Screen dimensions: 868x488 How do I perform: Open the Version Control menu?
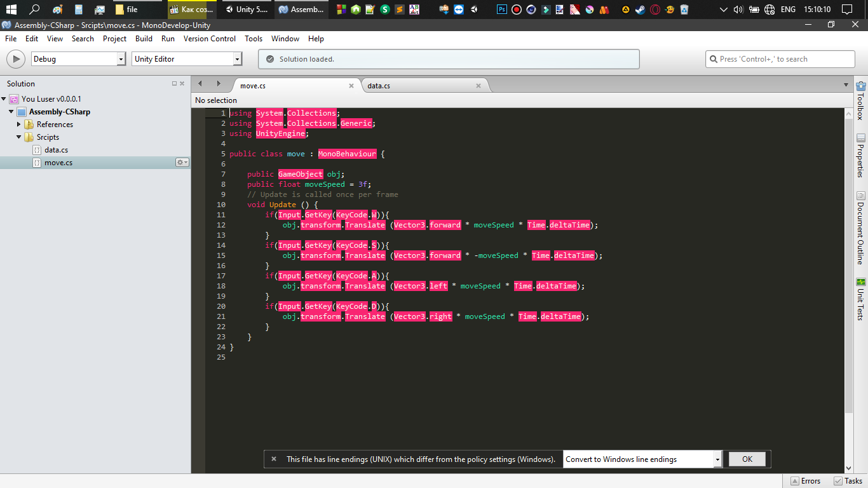[x=210, y=39]
